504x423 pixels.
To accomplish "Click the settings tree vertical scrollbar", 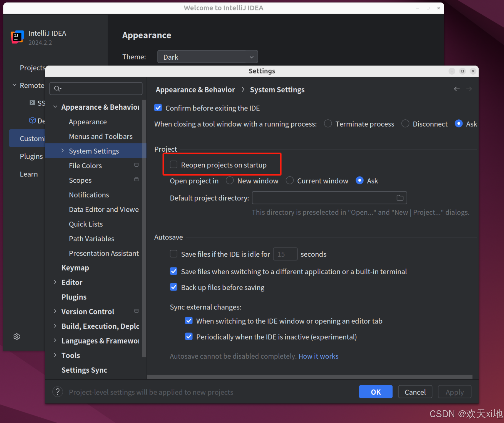I will tap(144, 228).
